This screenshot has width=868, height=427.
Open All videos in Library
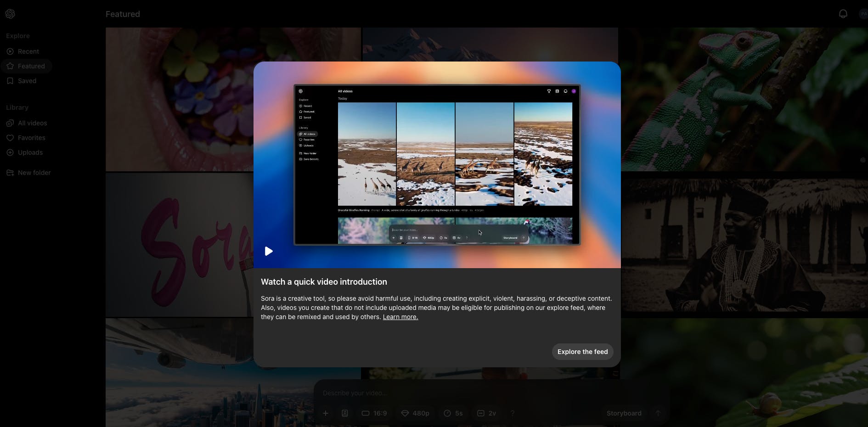tap(26, 123)
